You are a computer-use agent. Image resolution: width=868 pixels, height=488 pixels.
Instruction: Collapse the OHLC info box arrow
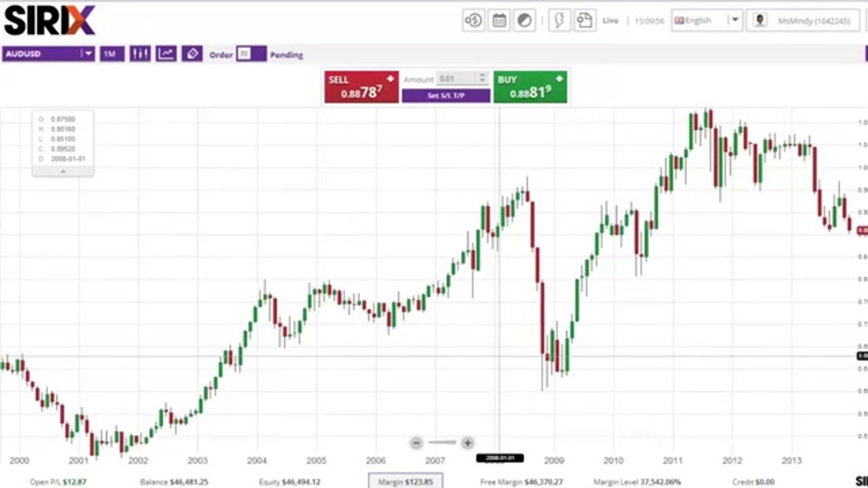click(x=62, y=171)
